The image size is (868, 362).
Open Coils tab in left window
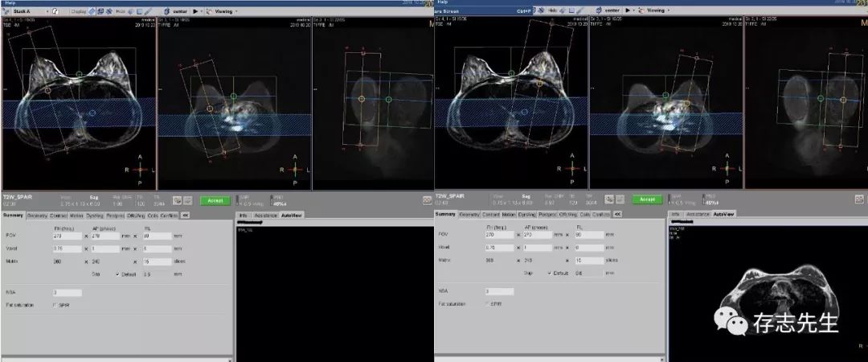pos(153,215)
